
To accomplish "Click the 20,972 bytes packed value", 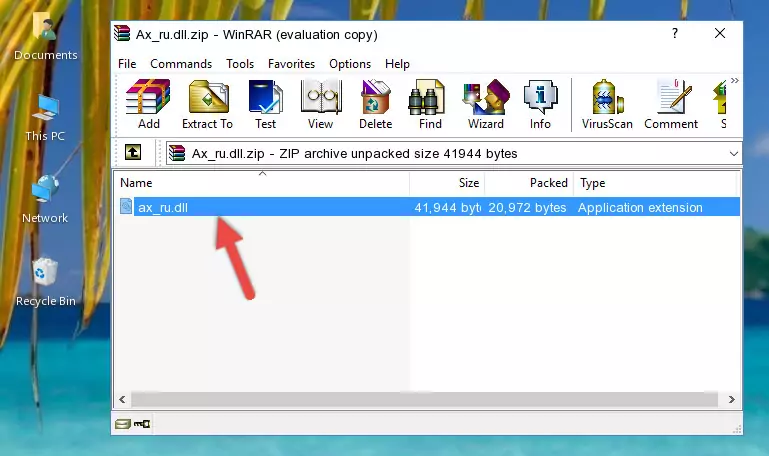I will point(527,207).
